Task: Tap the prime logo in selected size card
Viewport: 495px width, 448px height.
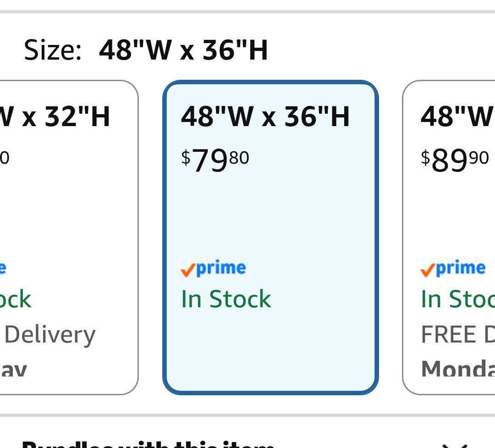Action: coord(214,269)
